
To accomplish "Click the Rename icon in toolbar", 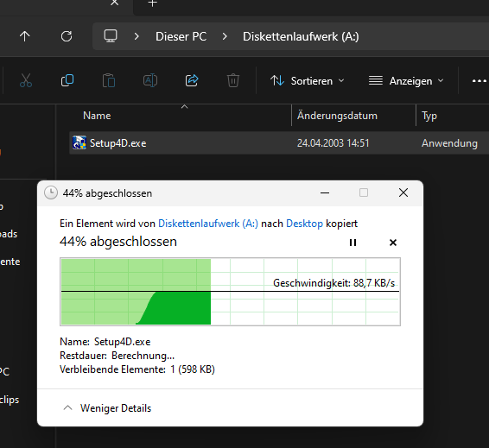I will click(150, 80).
